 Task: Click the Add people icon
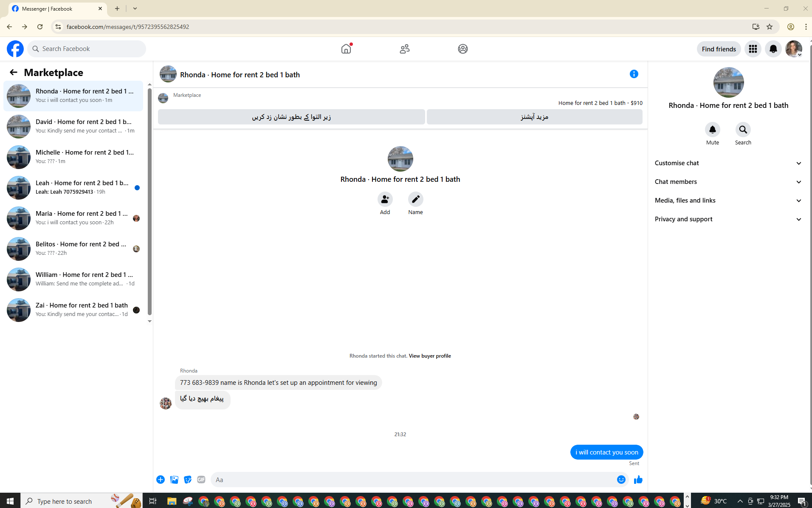[x=385, y=199]
